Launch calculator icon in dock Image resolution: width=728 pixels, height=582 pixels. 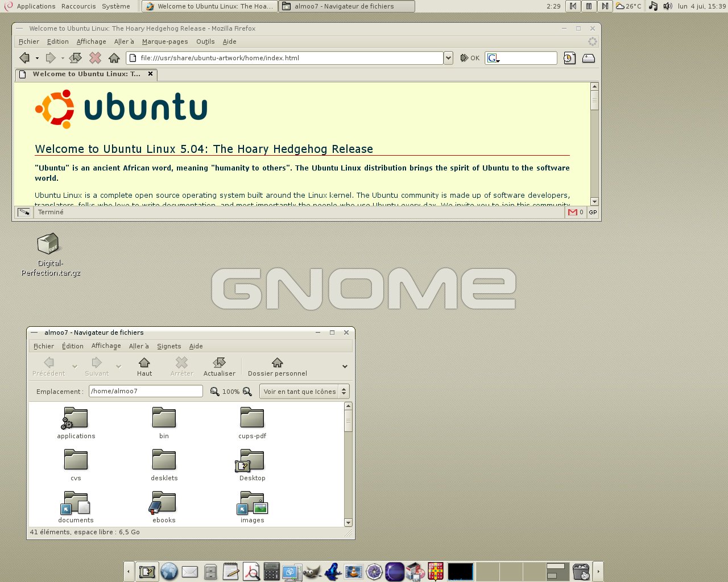[271, 571]
